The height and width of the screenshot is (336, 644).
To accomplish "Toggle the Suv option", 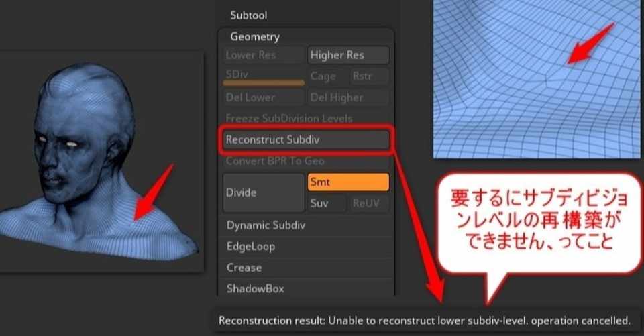I will pyautogui.click(x=327, y=203).
